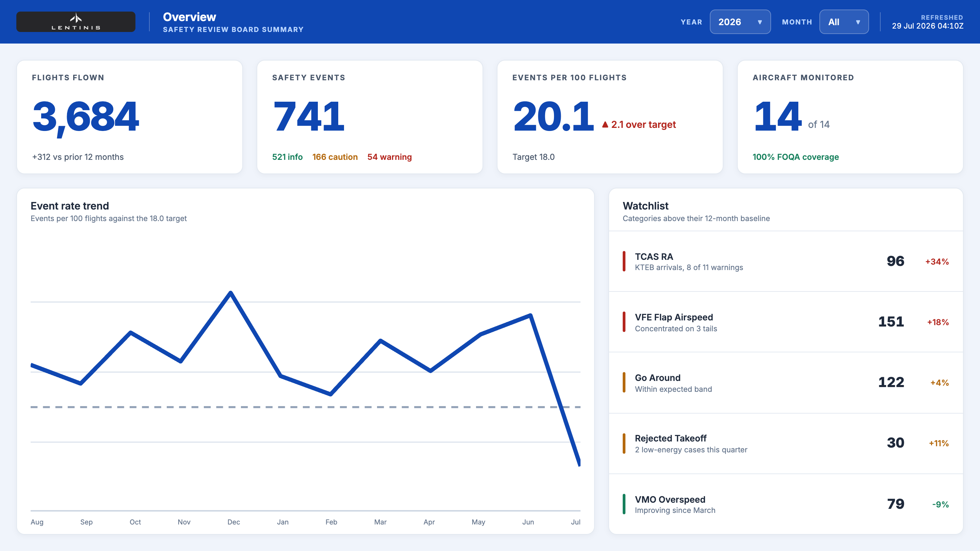Click the Jul axis label
Screen dimensions: 980x551
click(576, 522)
